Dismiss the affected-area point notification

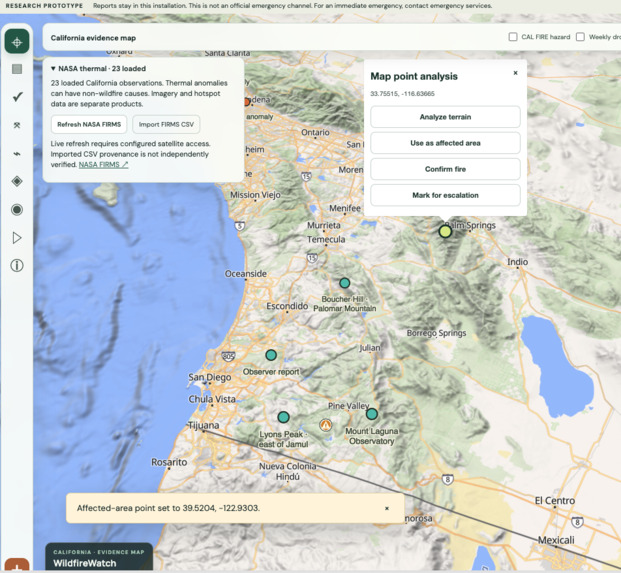click(387, 508)
